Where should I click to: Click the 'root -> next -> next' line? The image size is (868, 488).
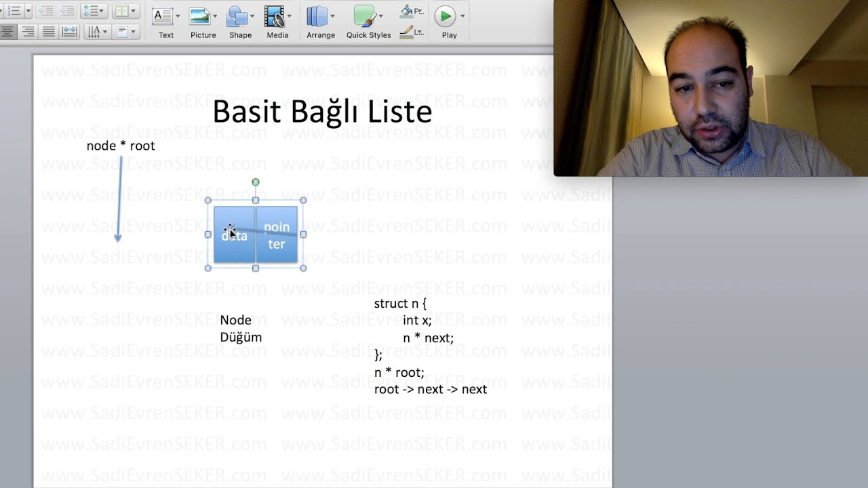coord(430,390)
